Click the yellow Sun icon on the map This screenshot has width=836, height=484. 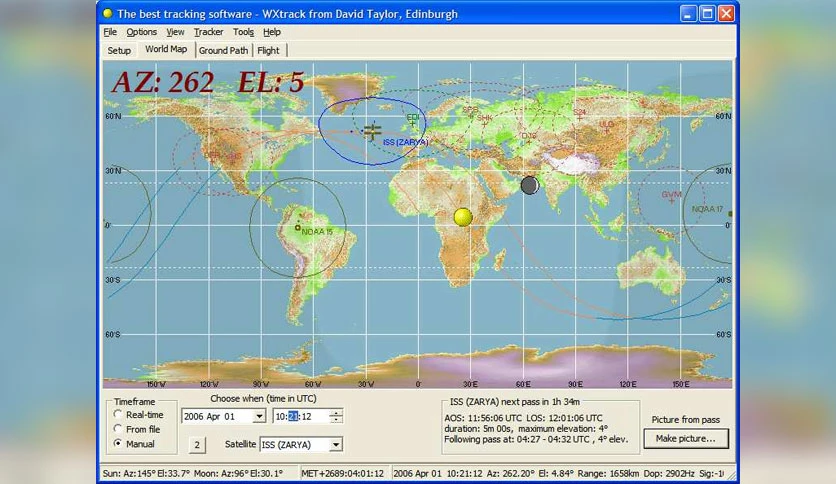coord(463,217)
